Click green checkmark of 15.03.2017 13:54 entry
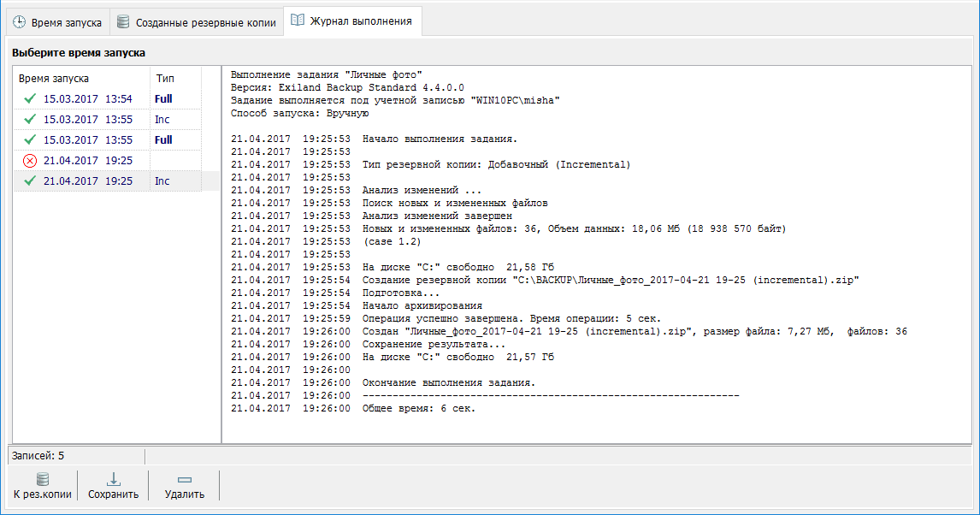 (x=30, y=98)
